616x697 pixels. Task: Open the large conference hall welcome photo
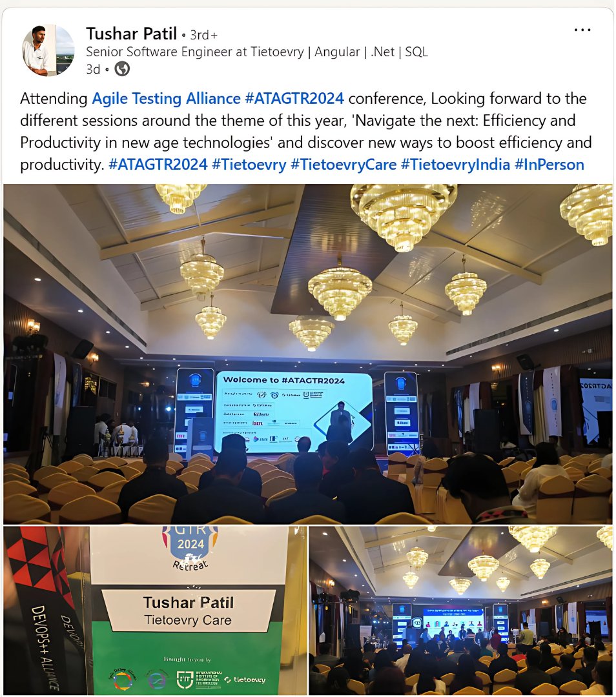pyautogui.click(x=308, y=354)
